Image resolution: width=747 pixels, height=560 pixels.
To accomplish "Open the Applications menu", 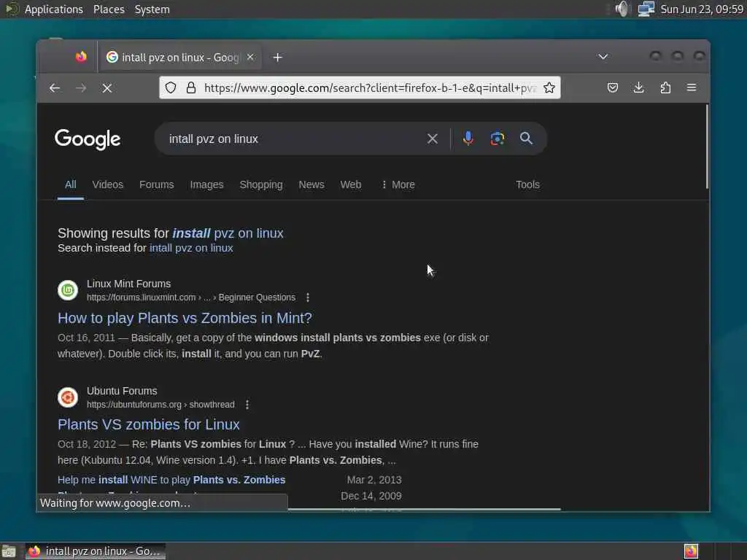I will 53,9.
